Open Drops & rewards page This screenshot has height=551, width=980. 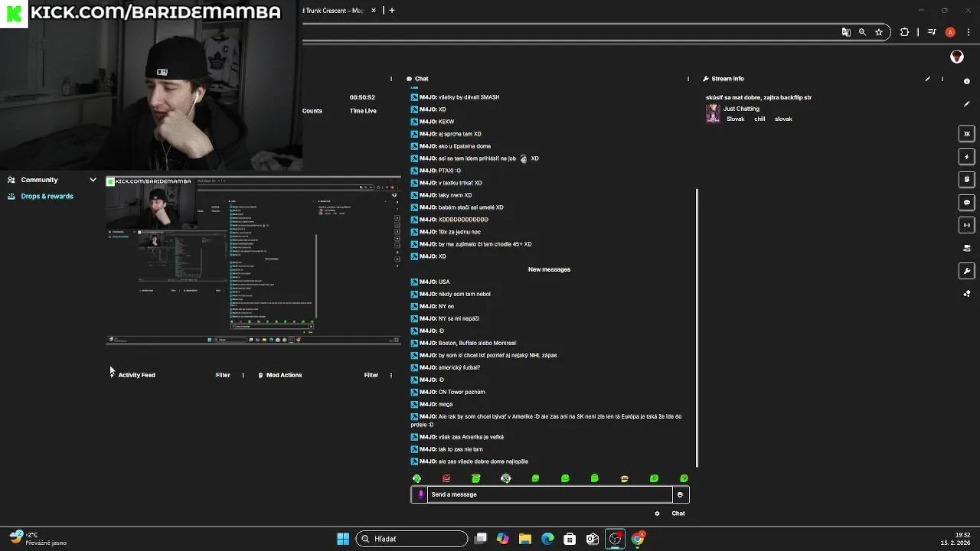[x=47, y=197]
